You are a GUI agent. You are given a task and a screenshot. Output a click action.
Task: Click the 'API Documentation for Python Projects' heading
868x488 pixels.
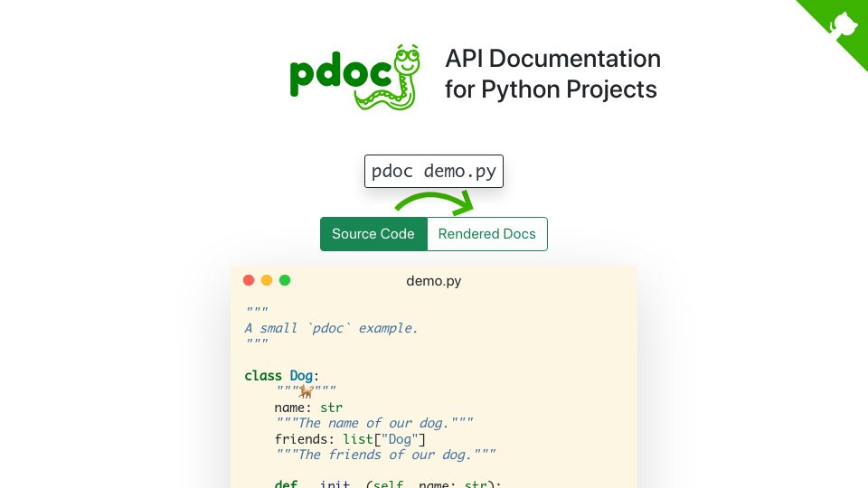[x=552, y=74]
